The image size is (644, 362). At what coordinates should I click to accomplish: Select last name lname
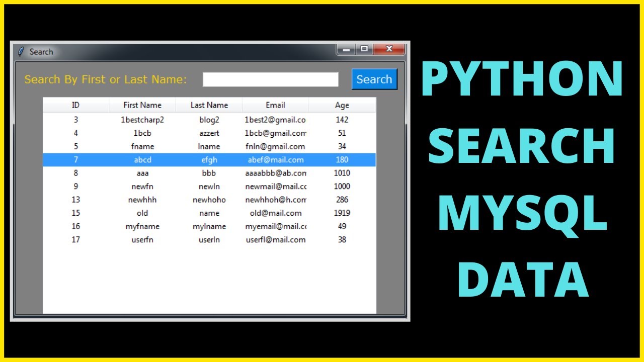click(209, 146)
